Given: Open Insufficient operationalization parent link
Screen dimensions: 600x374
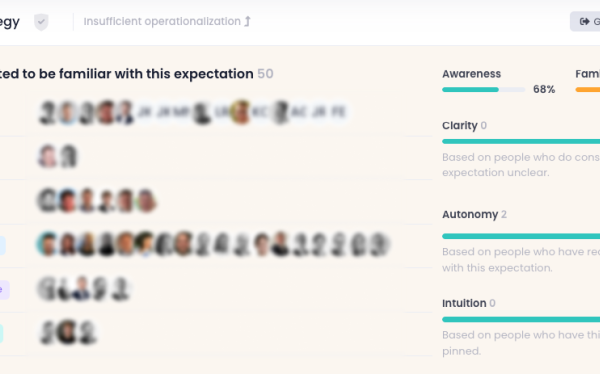Looking at the screenshot, I should pos(162,21).
